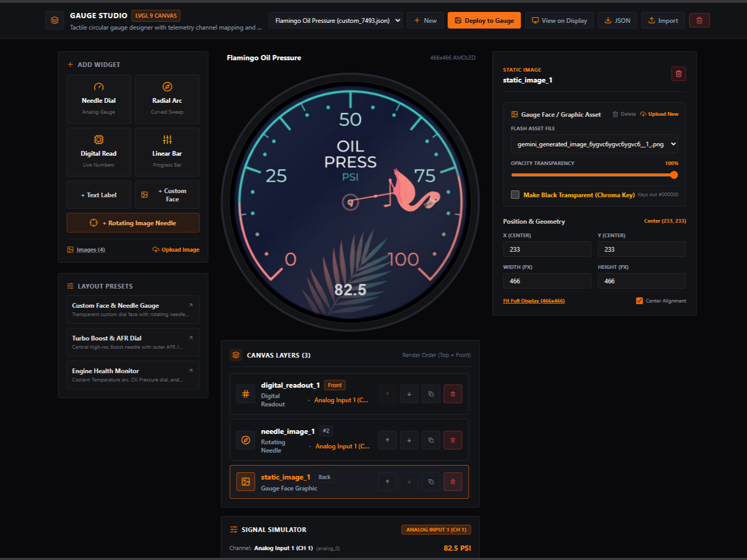Click Deploy to Gauge button
The image size is (747, 560).
click(x=484, y=20)
